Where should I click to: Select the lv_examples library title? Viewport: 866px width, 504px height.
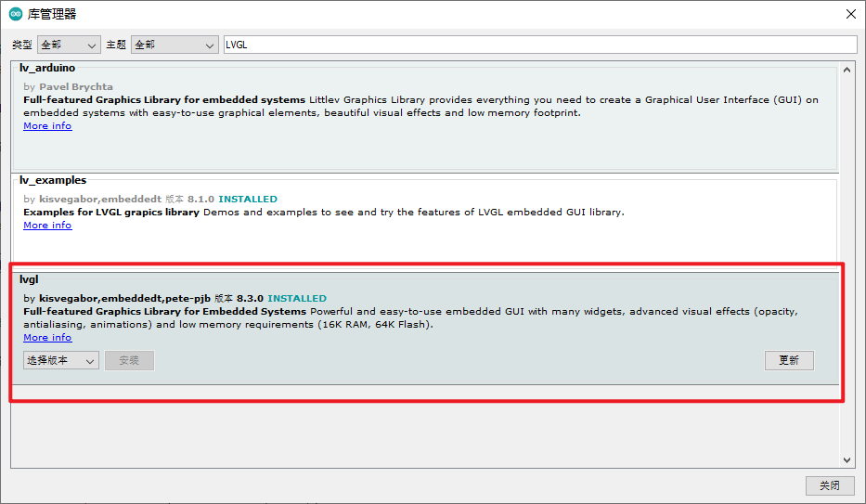[53, 180]
